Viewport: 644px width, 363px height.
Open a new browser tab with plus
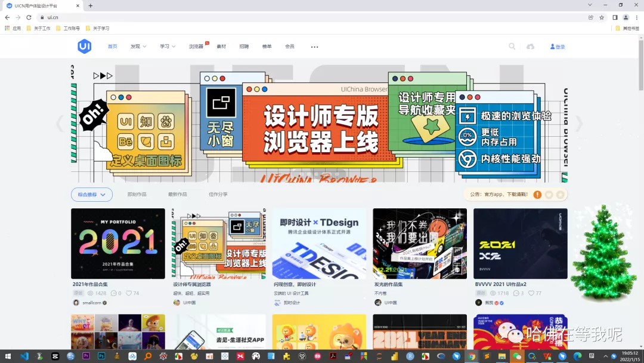pos(91,6)
